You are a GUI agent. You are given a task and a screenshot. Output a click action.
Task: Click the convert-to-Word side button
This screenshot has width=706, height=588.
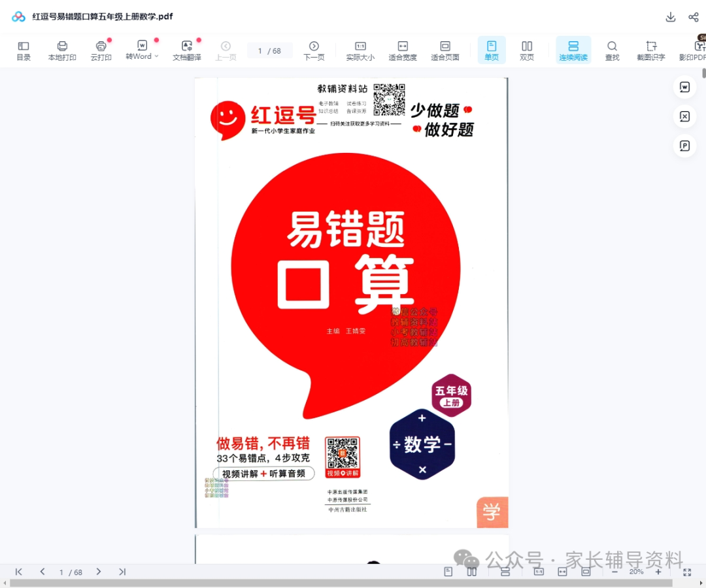(684, 87)
